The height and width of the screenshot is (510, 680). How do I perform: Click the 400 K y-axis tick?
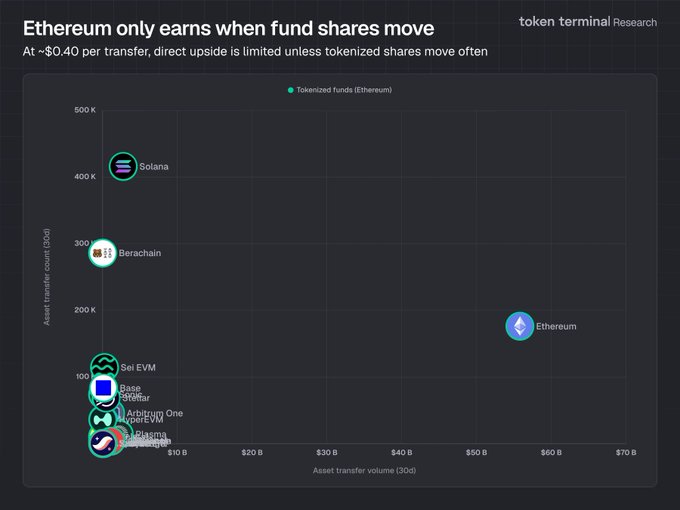pos(85,177)
